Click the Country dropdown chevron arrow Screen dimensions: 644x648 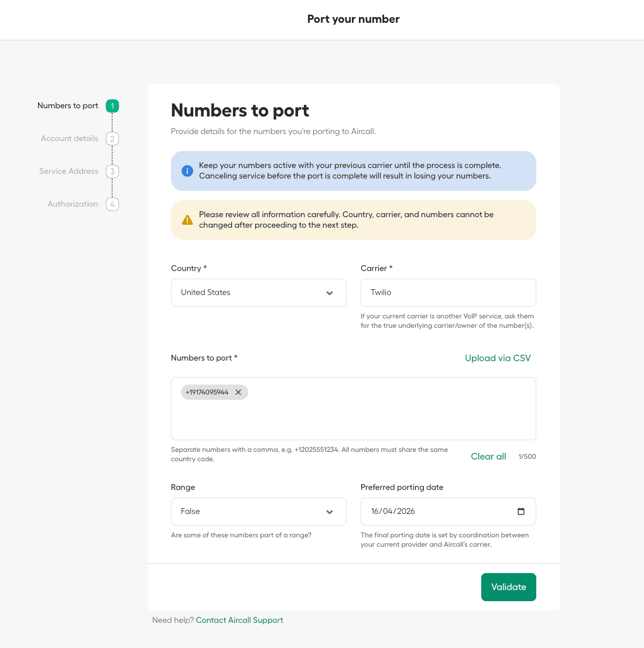tap(330, 293)
